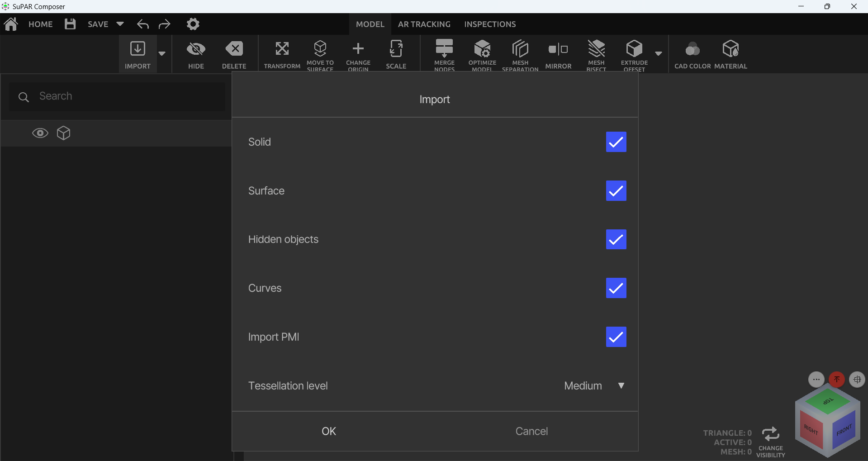This screenshot has width=868, height=461.
Task: Uncheck the Surface checkbox
Action: (616, 191)
